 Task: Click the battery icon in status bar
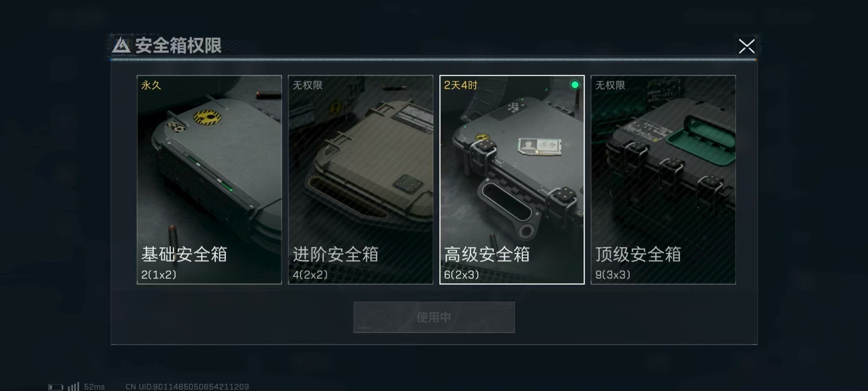(x=56, y=387)
